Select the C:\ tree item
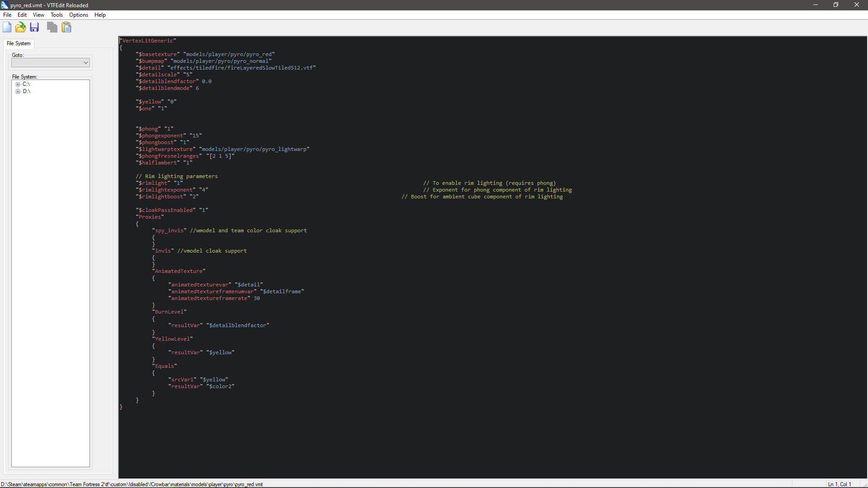 pos(27,84)
